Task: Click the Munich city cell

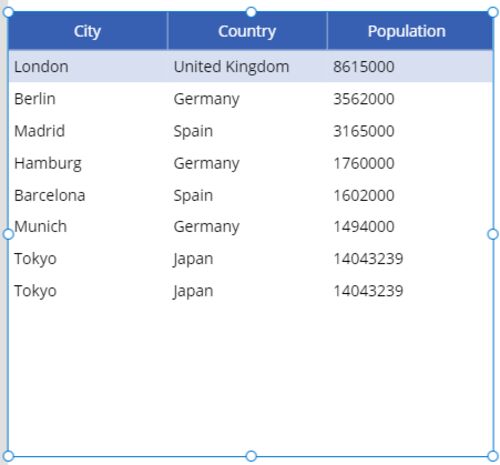Action: pyautogui.click(x=41, y=227)
